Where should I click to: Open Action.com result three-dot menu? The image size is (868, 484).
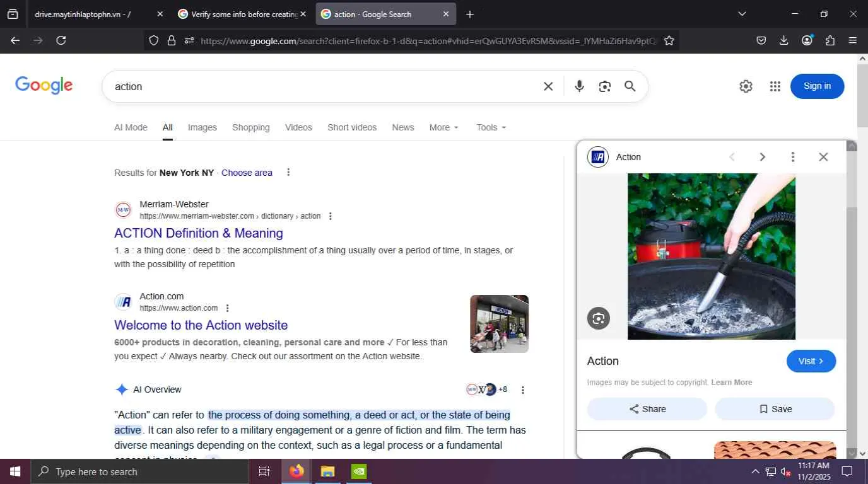click(x=227, y=308)
